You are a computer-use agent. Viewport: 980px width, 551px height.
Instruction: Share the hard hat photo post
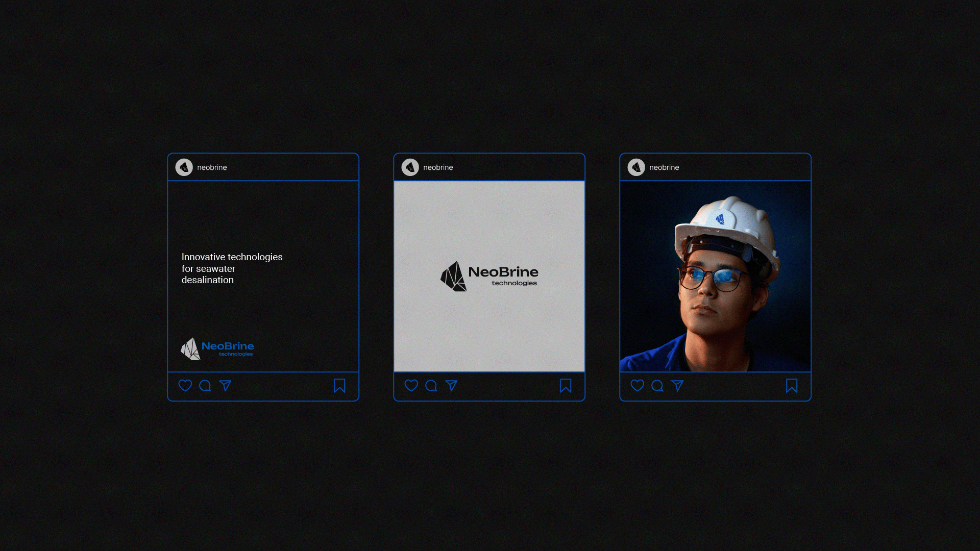coord(677,386)
